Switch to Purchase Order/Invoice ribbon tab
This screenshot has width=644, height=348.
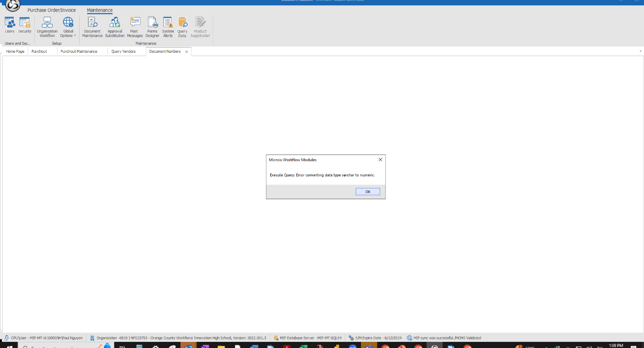point(51,10)
